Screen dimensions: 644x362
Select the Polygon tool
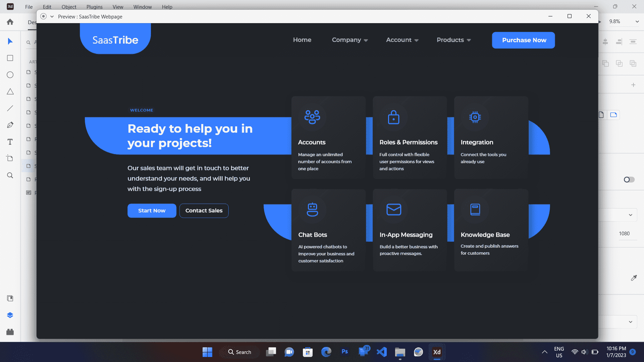pyautogui.click(x=10, y=92)
